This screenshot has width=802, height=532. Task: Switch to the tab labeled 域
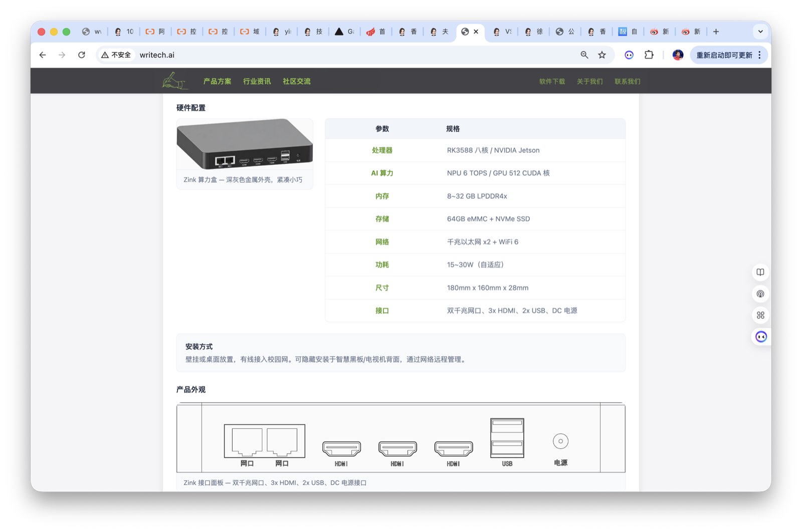point(250,32)
